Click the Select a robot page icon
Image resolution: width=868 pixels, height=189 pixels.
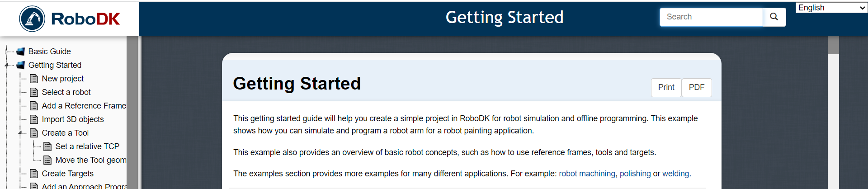tap(34, 92)
